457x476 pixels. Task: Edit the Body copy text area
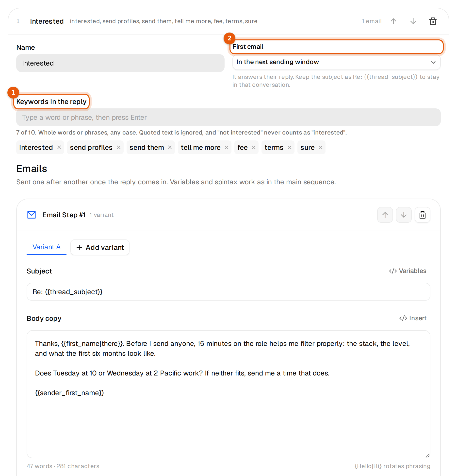point(228,394)
